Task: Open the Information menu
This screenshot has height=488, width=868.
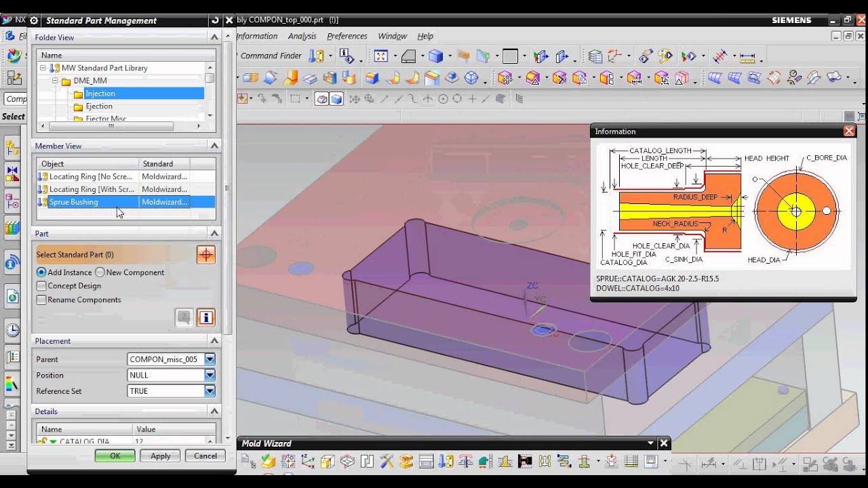Action: coord(257,36)
